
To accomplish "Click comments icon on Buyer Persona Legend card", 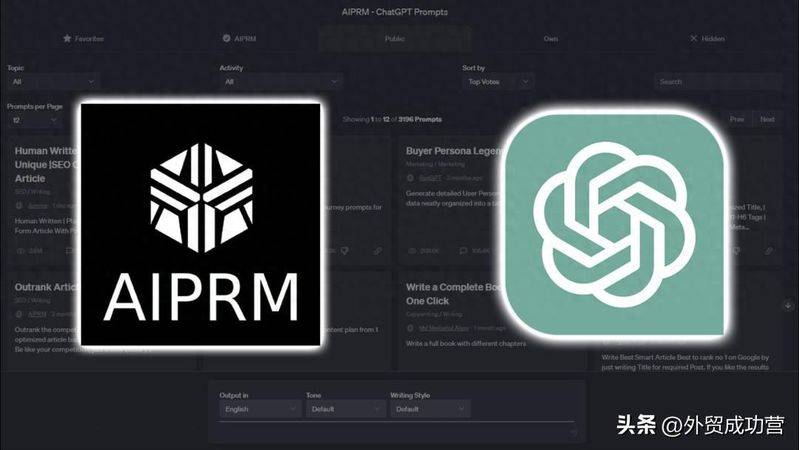I will (x=462, y=251).
